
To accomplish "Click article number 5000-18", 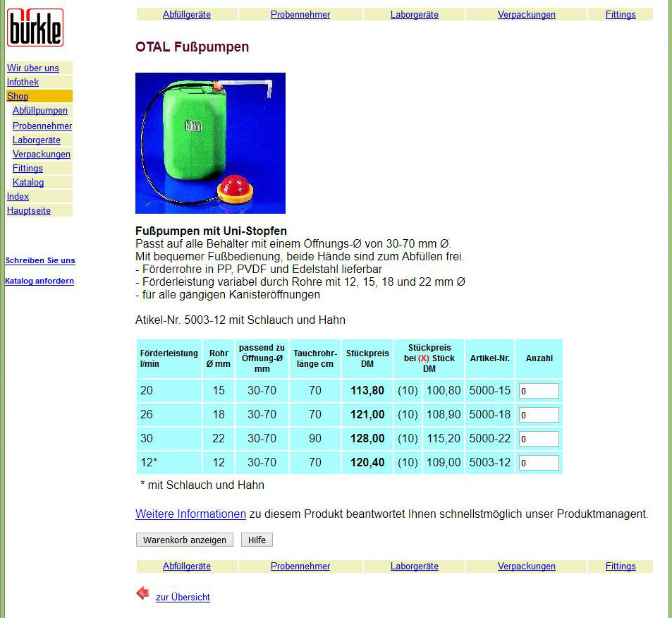I will [490, 415].
